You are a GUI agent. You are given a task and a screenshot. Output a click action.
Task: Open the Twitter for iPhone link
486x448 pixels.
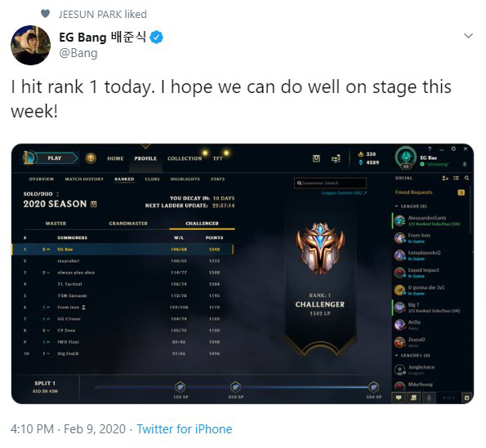[185, 429]
